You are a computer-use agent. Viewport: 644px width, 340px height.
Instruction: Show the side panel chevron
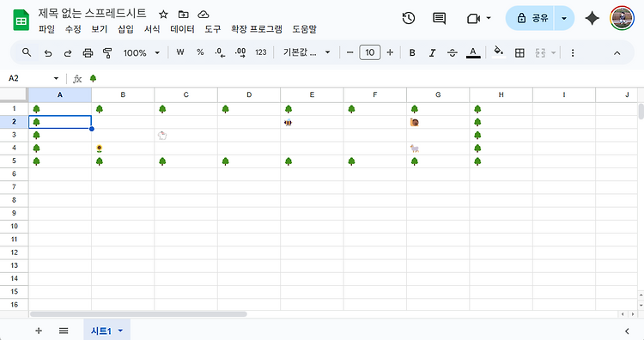coord(627,331)
